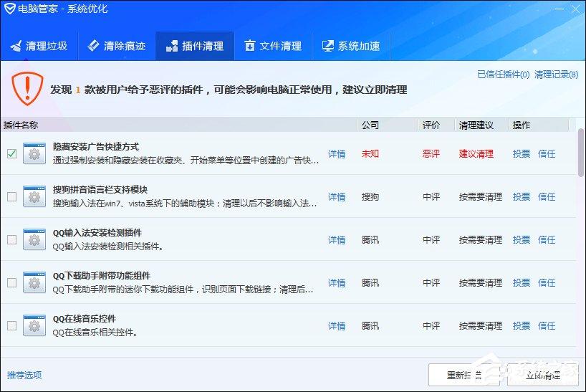Enable the QQ在线音乐控件 checkbox
This screenshot has width=586, height=392.
click(x=11, y=325)
